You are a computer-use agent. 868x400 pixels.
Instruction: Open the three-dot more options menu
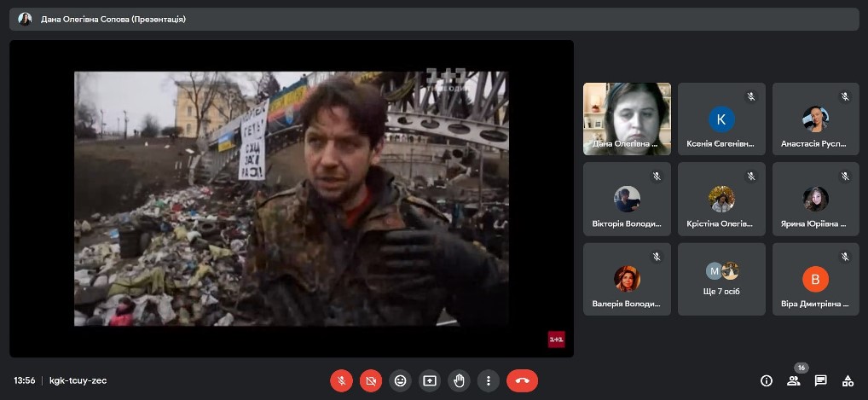click(x=488, y=380)
